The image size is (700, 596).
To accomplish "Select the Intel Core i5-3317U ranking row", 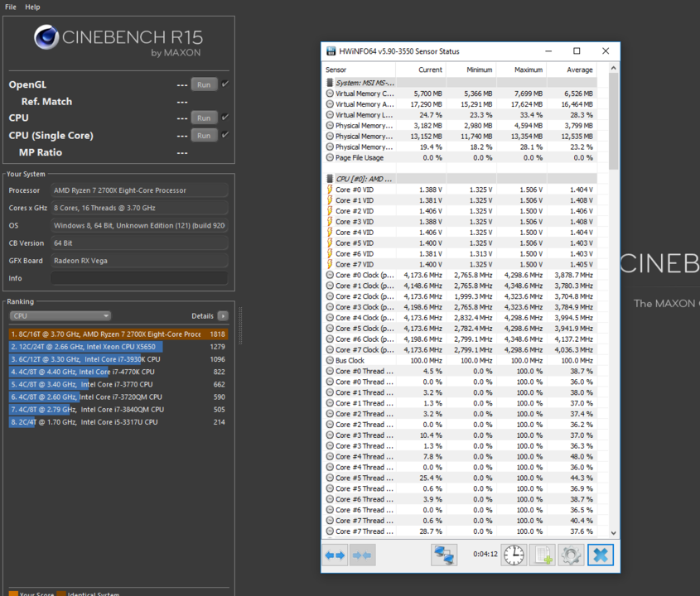I will pyautogui.click(x=118, y=422).
